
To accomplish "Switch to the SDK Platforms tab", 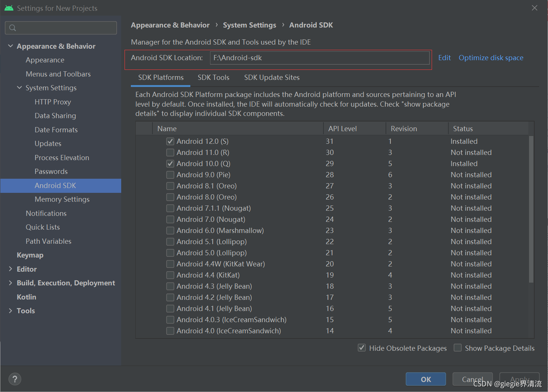I will [x=161, y=78].
